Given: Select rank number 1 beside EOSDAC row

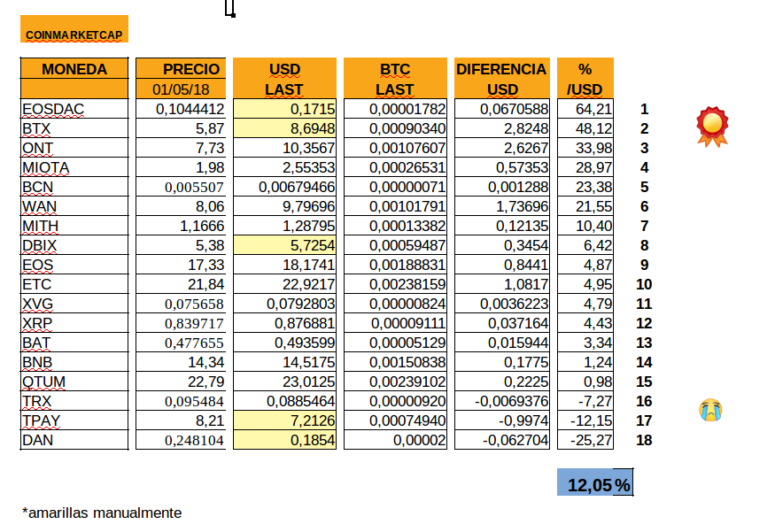Looking at the screenshot, I should tap(644, 109).
